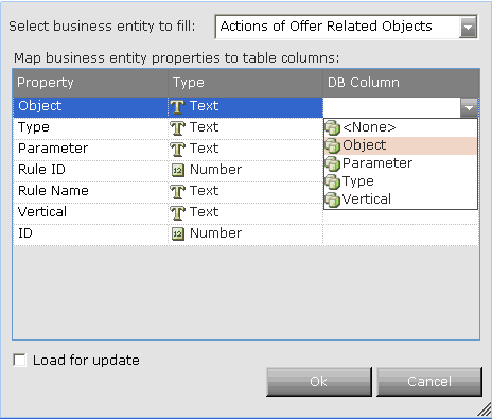Viewport: 492px width, 419px height.
Task: Click the column icon beside Vertical option
Action: pos(332,200)
